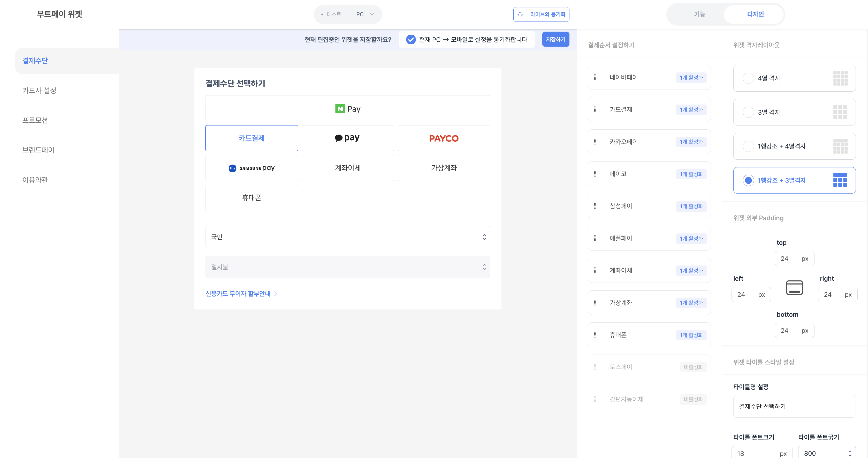
Task: Open the 국민 bank selection dropdown
Action: click(348, 237)
